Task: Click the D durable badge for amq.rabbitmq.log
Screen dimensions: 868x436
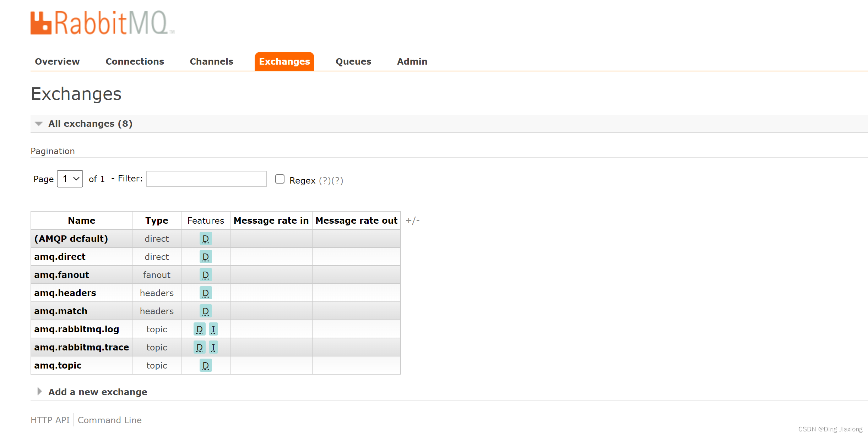Action: coord(200,329)
